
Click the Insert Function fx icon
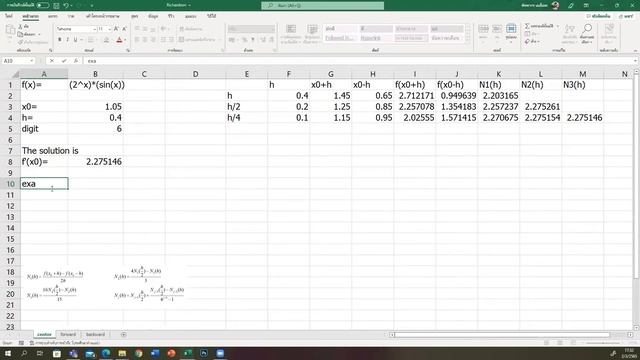click(x=76, y=60)
